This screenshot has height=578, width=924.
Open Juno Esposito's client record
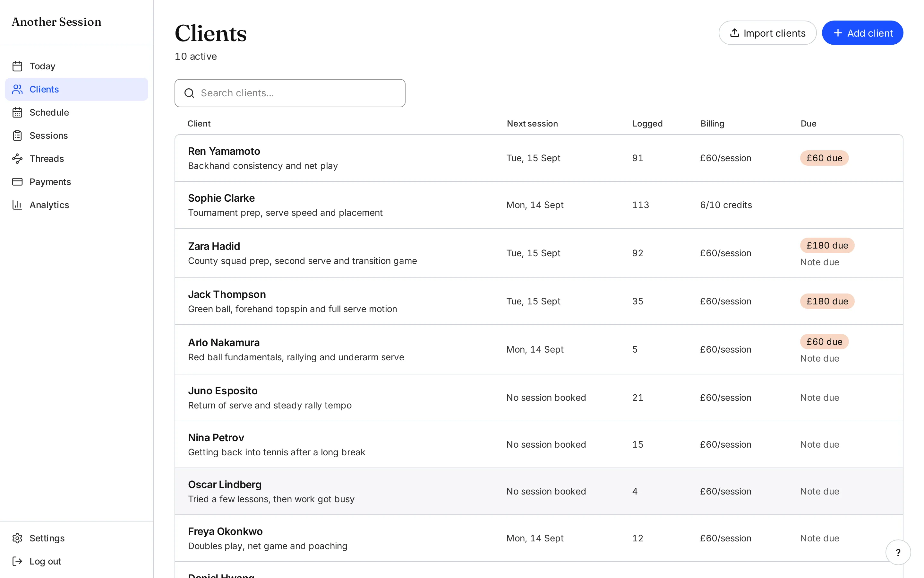pos(539,398)
